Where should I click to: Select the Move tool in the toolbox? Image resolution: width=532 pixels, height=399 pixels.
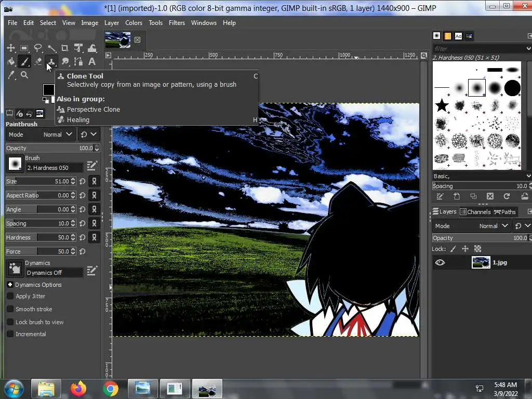tap(11, 48)
